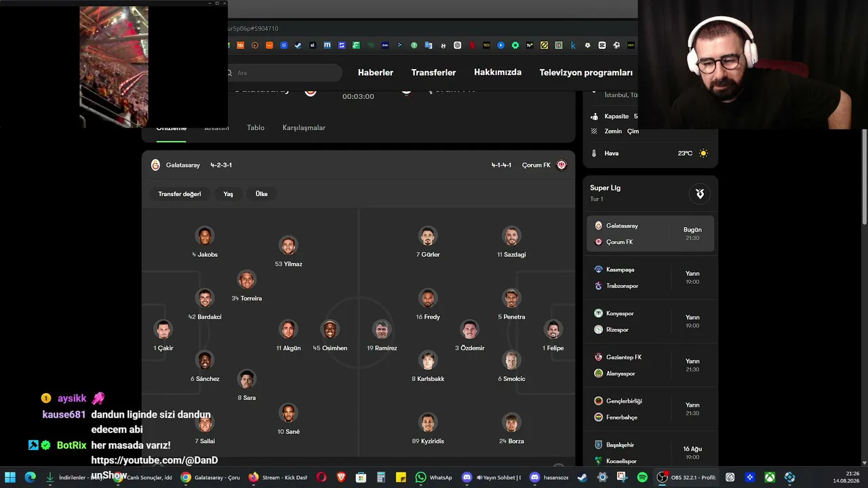
Task: Open Sara's player avatar
Action: [247, 379]
